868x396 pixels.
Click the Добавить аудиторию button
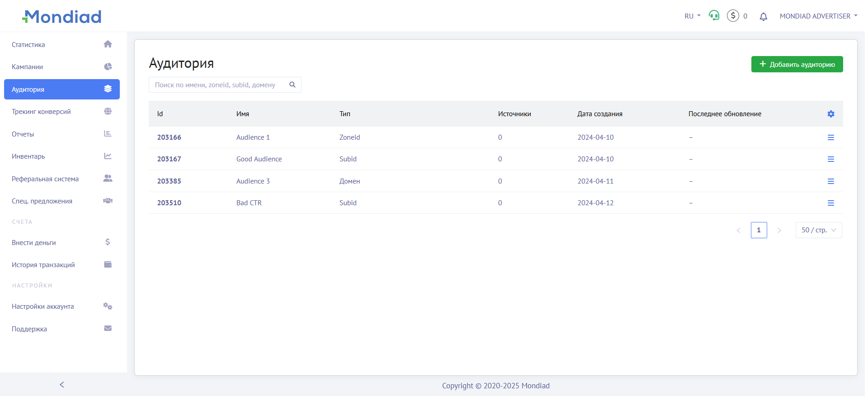pos(797,64)
